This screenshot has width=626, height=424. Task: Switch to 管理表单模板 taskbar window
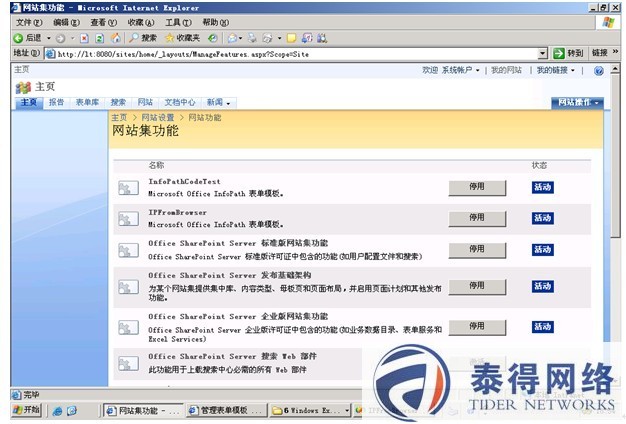coord(226,410)
